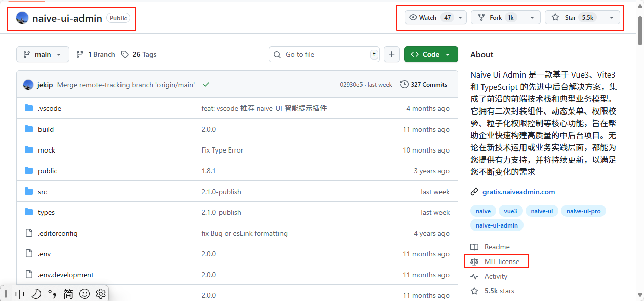Open the src folder

click(x=43, y=192)
